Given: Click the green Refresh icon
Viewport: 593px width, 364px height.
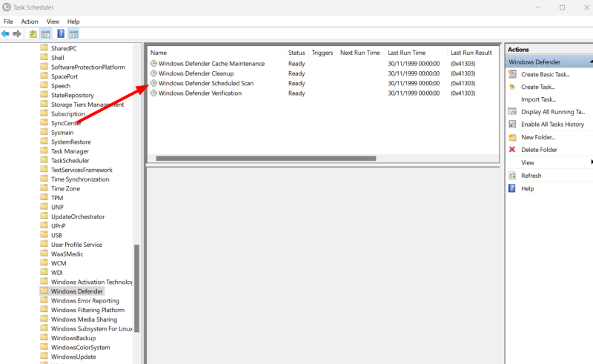Looking at the screenshot, I should tap(512, 176).
